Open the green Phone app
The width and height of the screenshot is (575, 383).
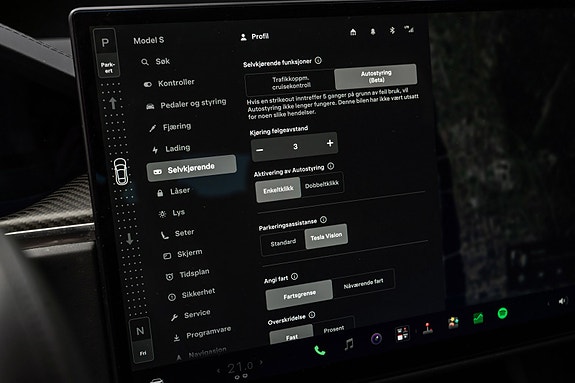(319, 351)
